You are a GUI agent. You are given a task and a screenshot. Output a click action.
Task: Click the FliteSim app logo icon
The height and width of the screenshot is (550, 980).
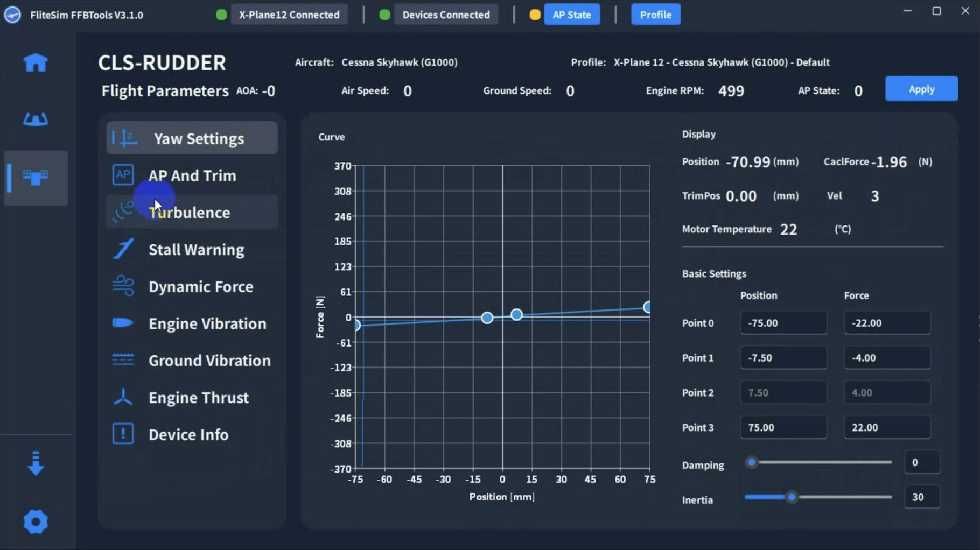(x=12, y=15)
